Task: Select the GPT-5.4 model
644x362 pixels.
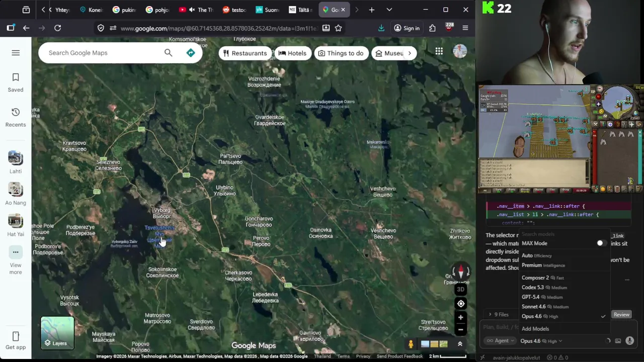Action: tap(565, 297)
